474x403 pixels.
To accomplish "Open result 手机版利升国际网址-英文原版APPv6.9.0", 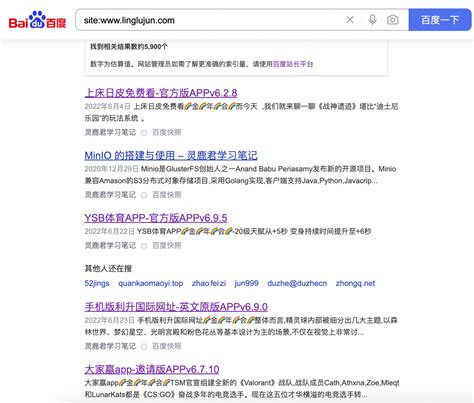I will [x=176, y=307].
